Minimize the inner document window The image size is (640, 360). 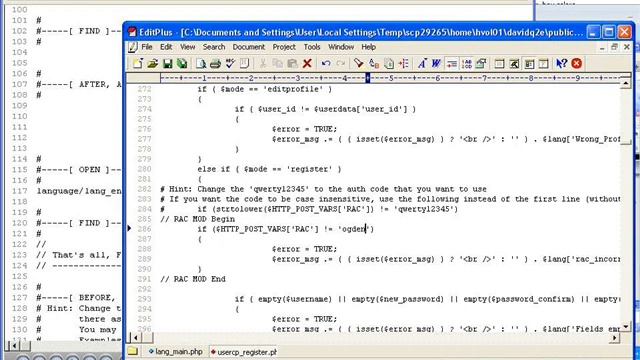tap(602, 47)
